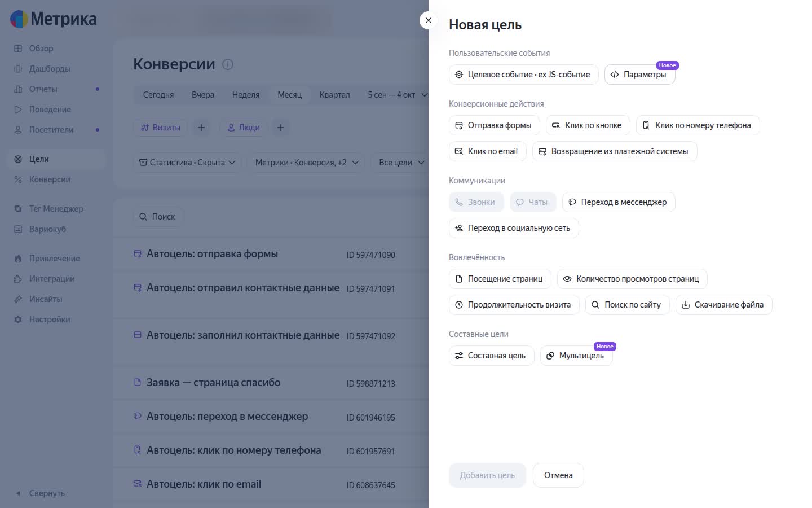Select Отправка формы goal option
This screenshot has width=812, height=508.
[494, 125]
